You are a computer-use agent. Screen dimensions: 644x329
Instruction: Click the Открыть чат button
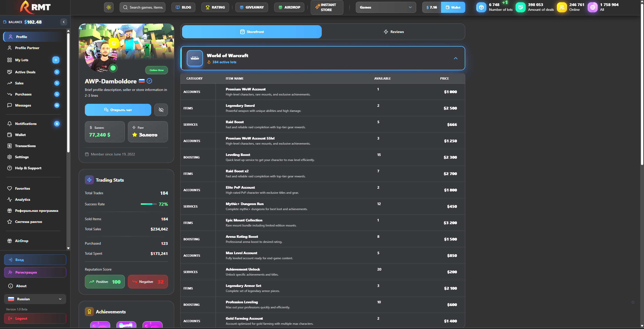click(x=118, y=110)
